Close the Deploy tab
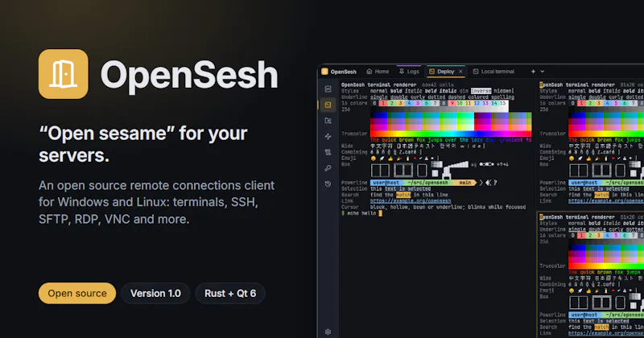Viewport: 644px width, 338px height. pos(460,72)
